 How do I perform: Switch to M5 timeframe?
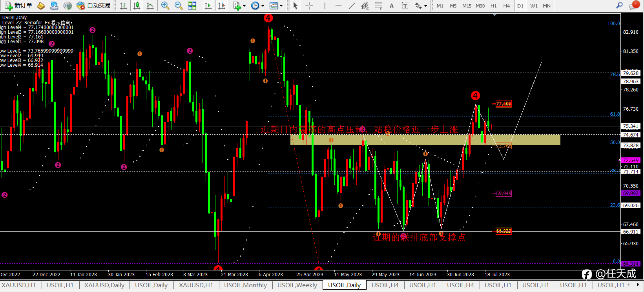(x=453, y=6)
